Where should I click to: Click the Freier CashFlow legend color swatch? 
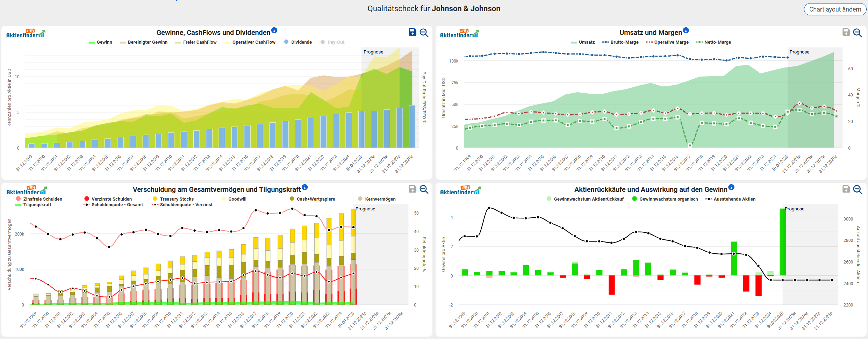pyautogui.click(x=178, y=43)
